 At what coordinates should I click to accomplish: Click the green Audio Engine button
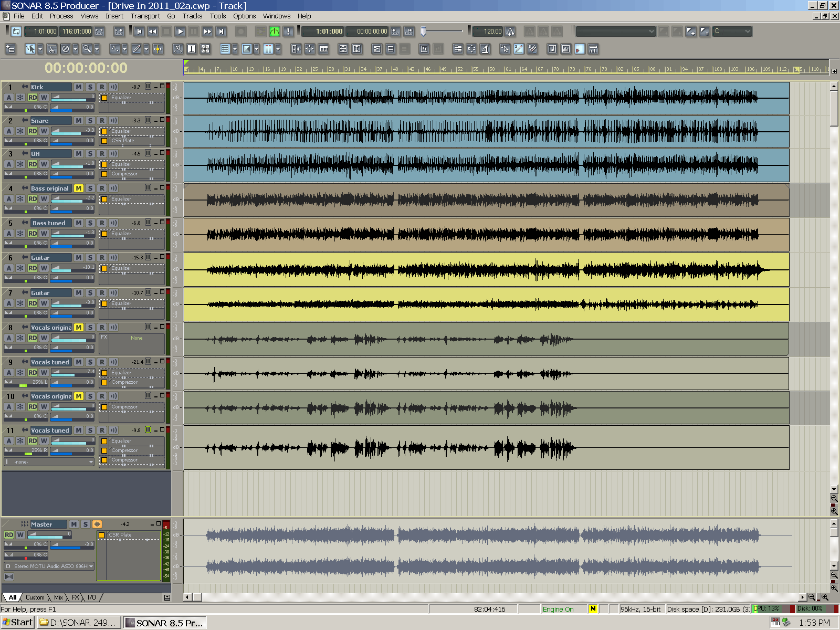[274, 31]
